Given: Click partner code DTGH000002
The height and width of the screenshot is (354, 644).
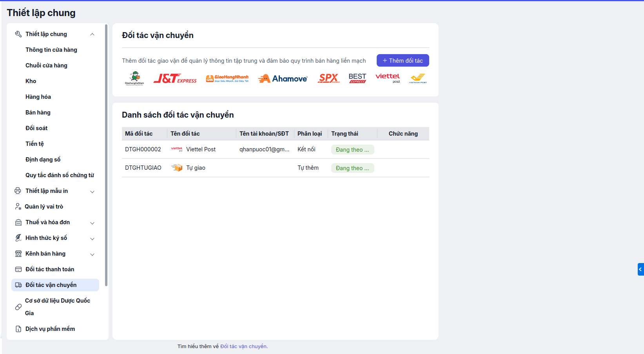Looking at the screenshot, I should 143,149.
